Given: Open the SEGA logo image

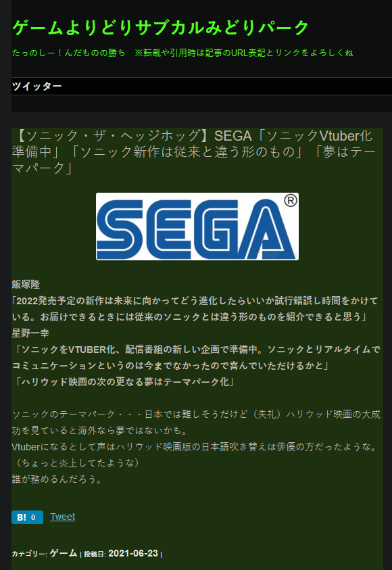Looking at the screenshot, I should click(197, 227).
